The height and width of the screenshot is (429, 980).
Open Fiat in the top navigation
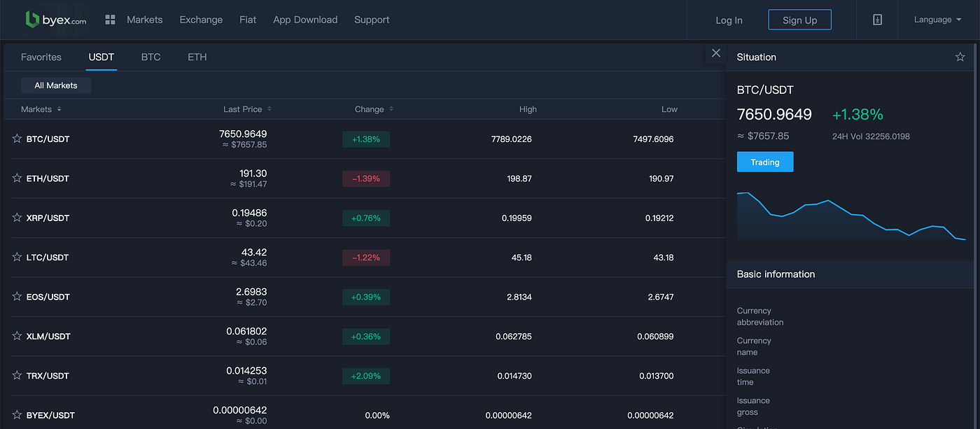(248, 20)
